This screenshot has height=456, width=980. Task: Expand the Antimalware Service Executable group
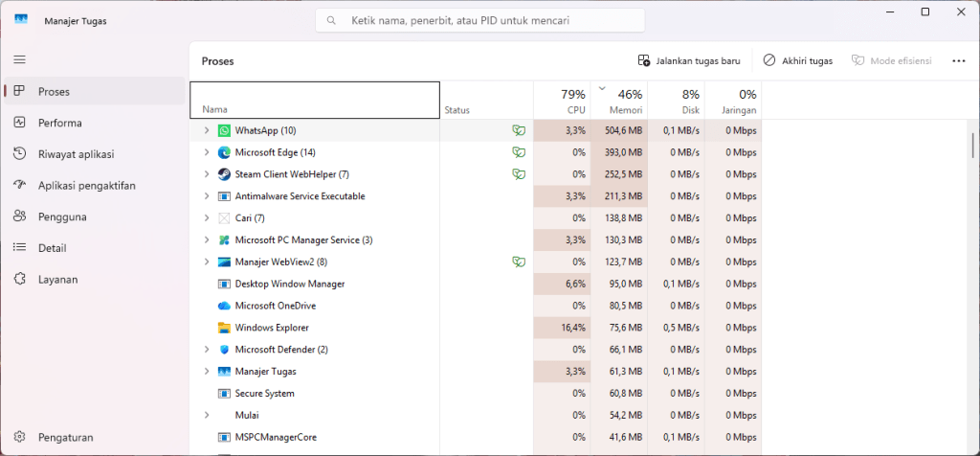click(206, 196)
